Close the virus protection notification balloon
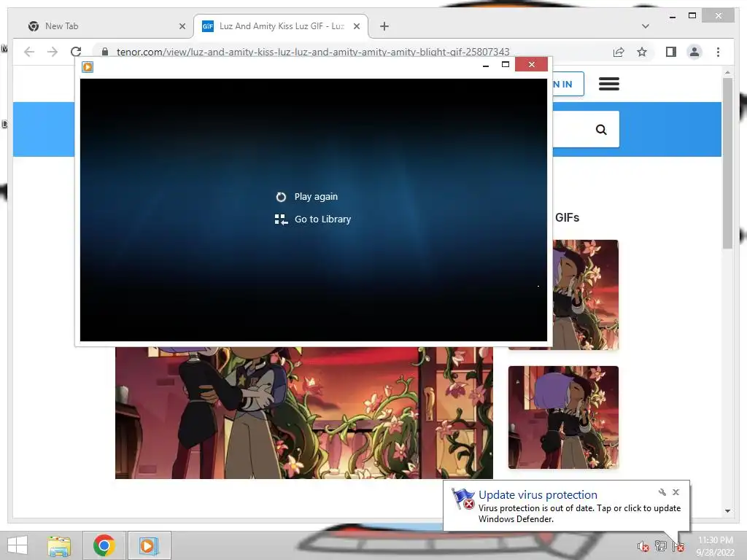 click(x=676, y=492)
